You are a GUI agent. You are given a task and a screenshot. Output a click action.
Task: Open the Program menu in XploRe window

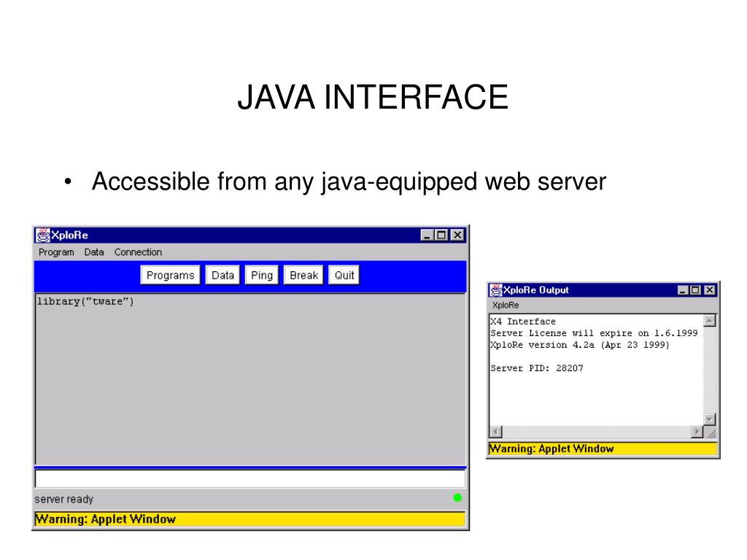(x=56, y=252)
